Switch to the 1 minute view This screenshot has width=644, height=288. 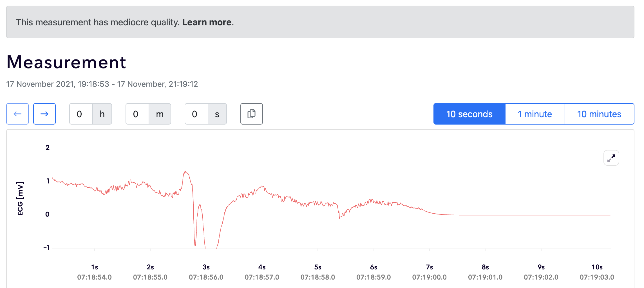click(x=535, y=114)
